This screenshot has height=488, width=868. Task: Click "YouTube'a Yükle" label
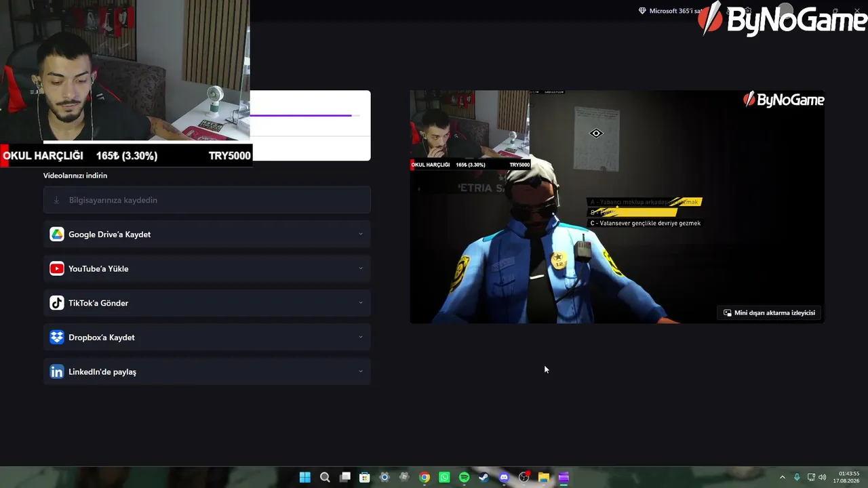coord(98,269)
